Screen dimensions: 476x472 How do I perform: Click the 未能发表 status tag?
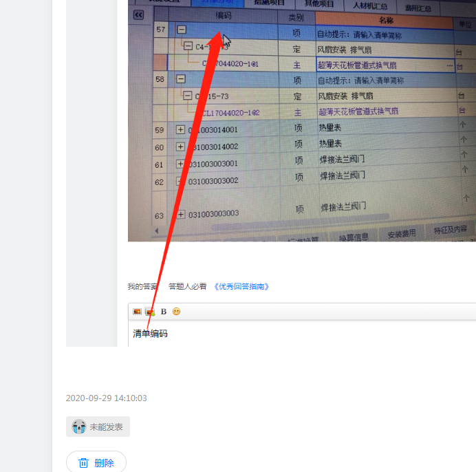click(x=98, y=427)
